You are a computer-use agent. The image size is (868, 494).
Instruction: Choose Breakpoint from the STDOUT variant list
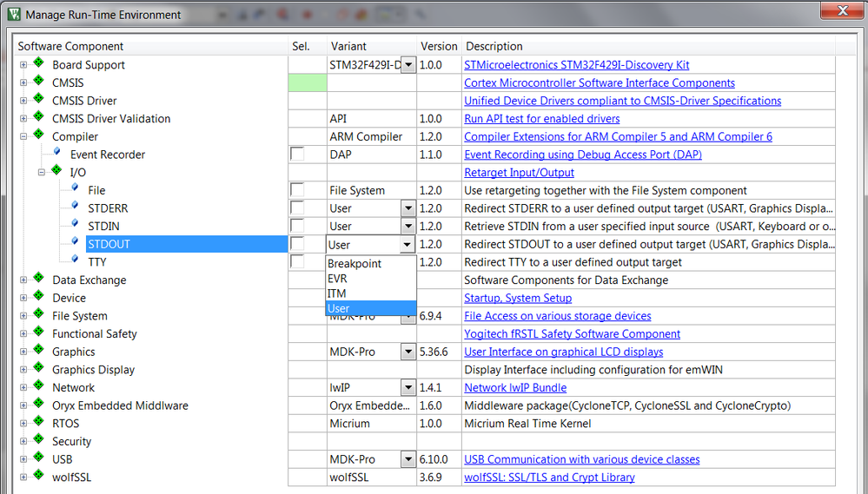click(x=371, y=263)
